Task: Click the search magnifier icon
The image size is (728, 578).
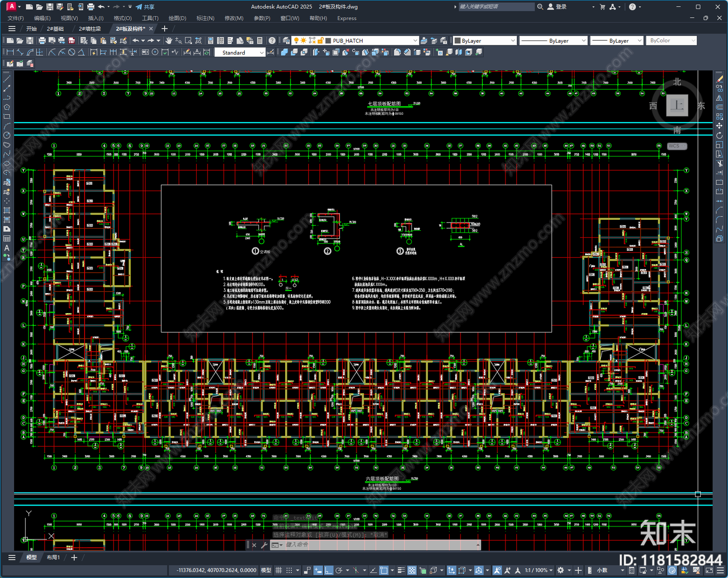Action: click(540, 7)
